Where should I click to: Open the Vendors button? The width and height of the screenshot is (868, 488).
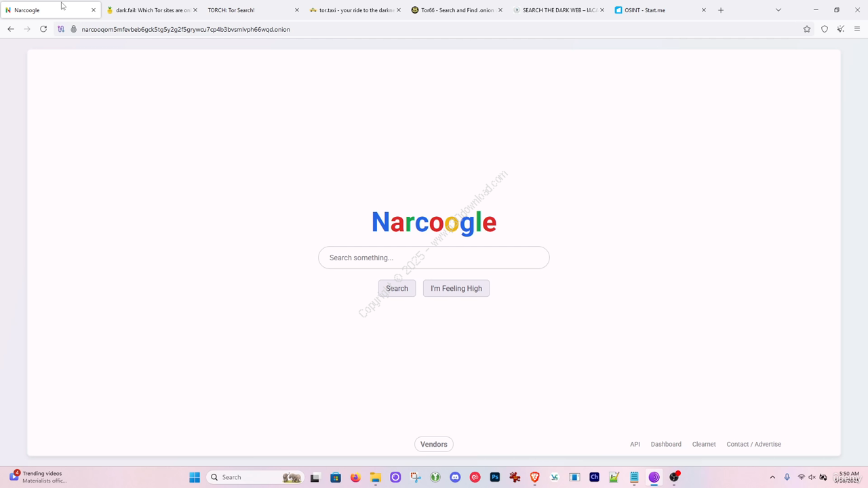click(x=434, y=445)
